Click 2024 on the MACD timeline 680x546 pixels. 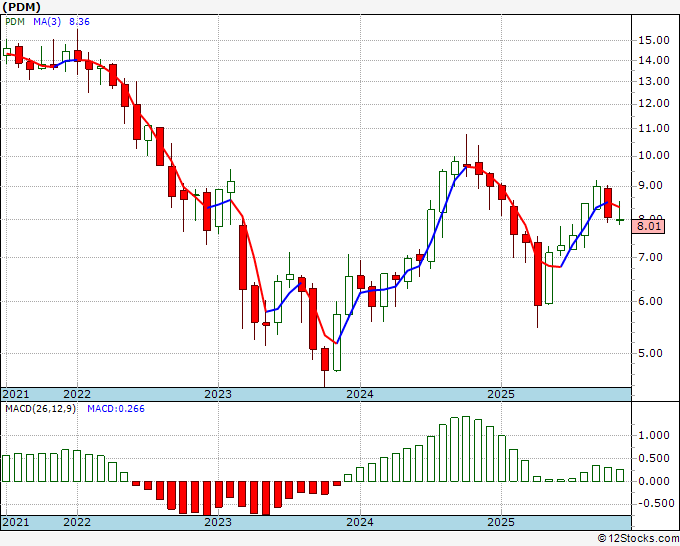(360, 522)
